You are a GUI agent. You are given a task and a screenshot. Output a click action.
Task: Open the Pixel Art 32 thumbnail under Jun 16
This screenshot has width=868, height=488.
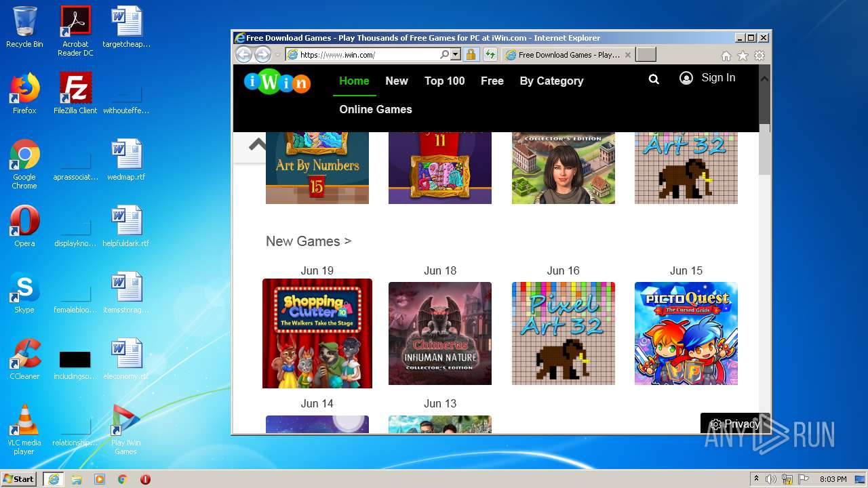564,333
